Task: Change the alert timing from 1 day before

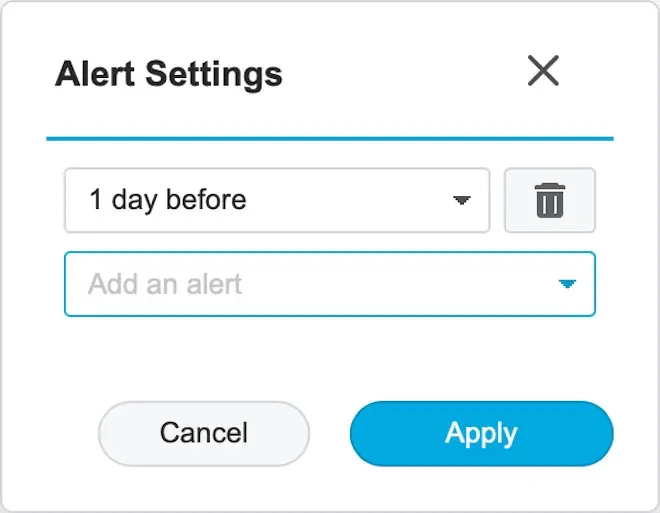Action: click(x=277, y=200)
